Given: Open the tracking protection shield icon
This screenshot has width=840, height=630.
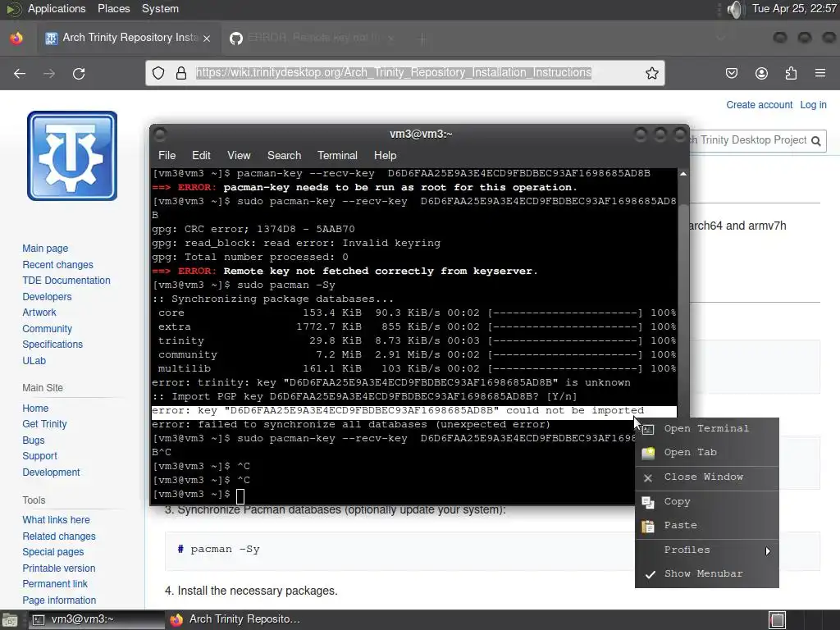Looking at the screenshot, I should pyautogui.click(x=158, y=73).
